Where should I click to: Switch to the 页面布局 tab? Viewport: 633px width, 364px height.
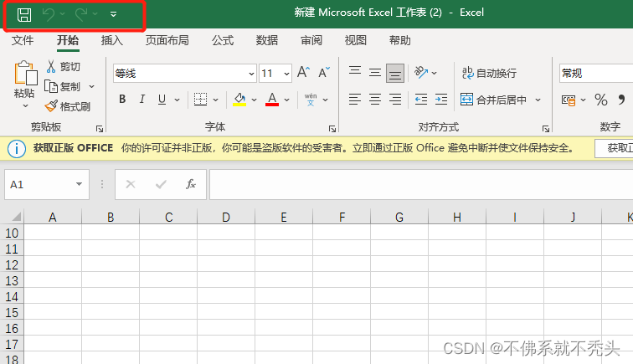click(167, 40)
